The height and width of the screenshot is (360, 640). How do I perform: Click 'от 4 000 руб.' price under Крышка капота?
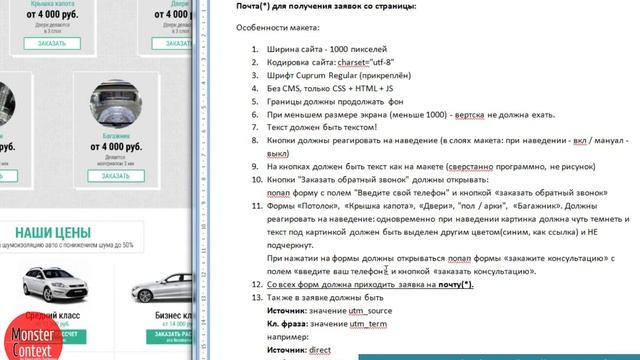point(52,14)
